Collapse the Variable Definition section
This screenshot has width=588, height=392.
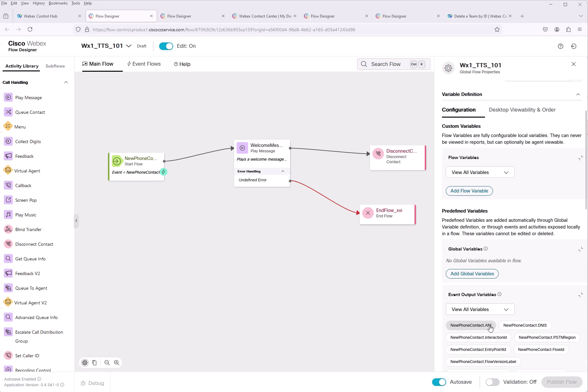[x=578, y=94]
